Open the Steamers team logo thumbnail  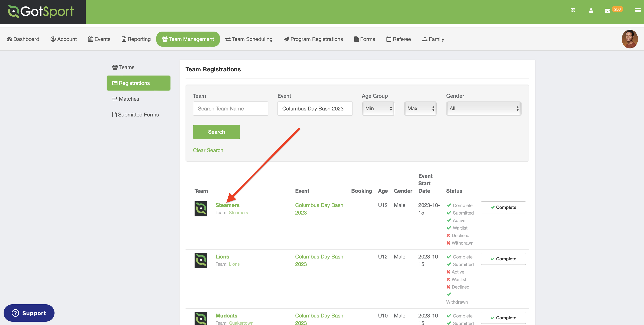coord(201,209)
